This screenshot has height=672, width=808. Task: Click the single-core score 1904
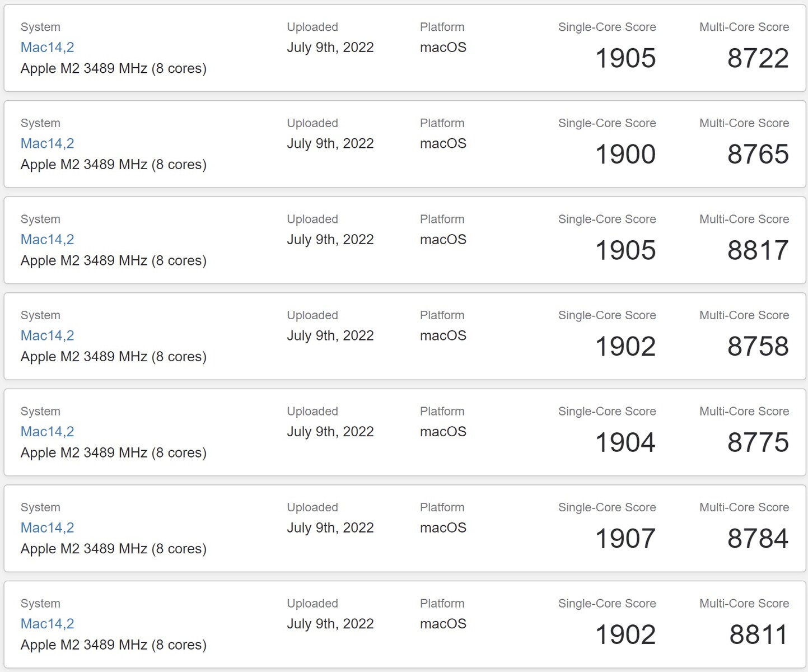(625, 442)
